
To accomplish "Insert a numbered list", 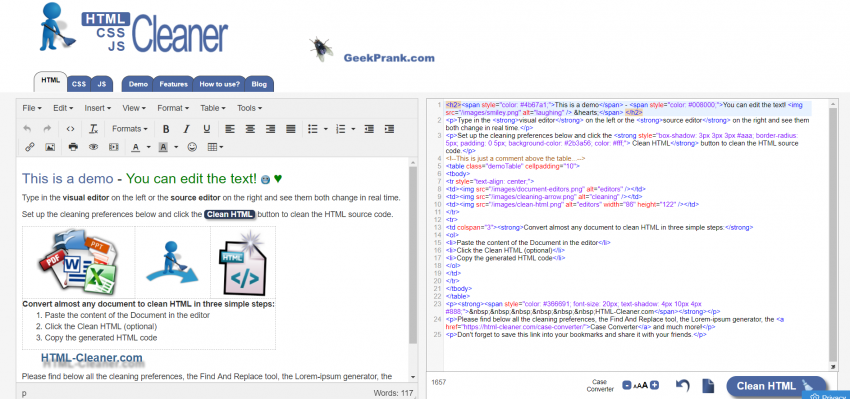I will 340,129.
